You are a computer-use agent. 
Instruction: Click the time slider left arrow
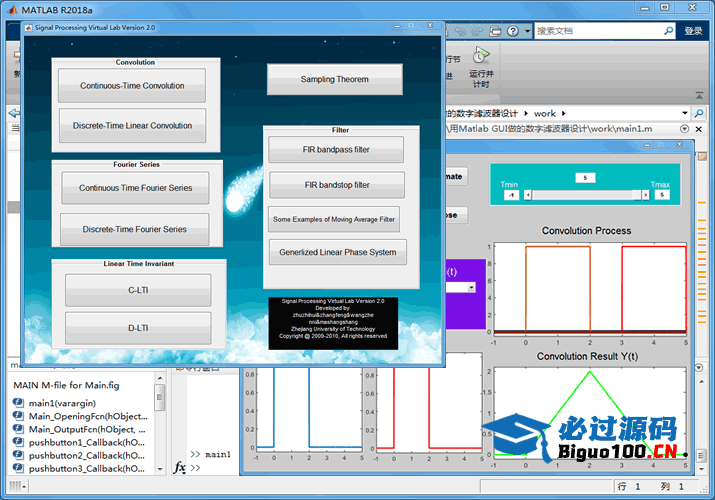tap(528, 195)
